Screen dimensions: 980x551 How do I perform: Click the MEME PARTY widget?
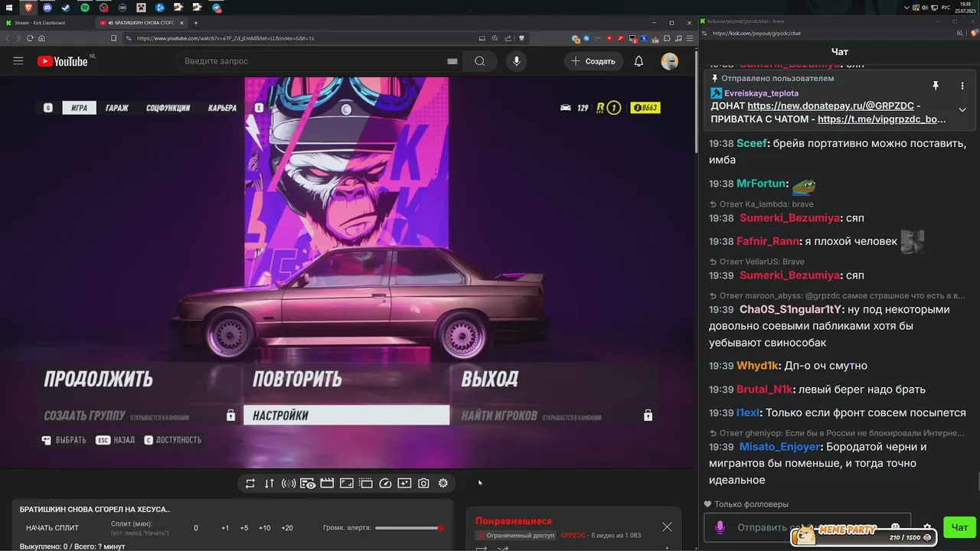point(865,534)
